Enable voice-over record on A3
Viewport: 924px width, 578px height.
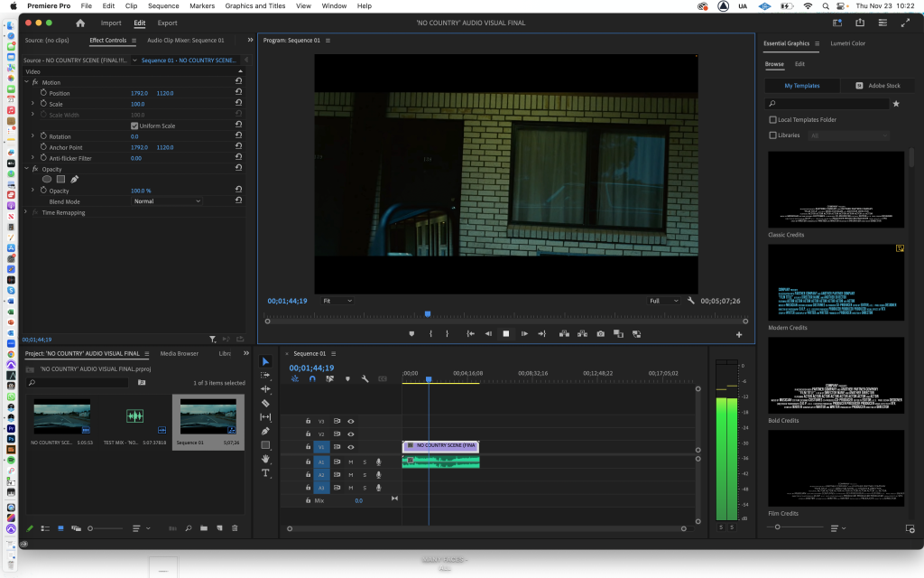pyautogui.click(x=378, y=488)
